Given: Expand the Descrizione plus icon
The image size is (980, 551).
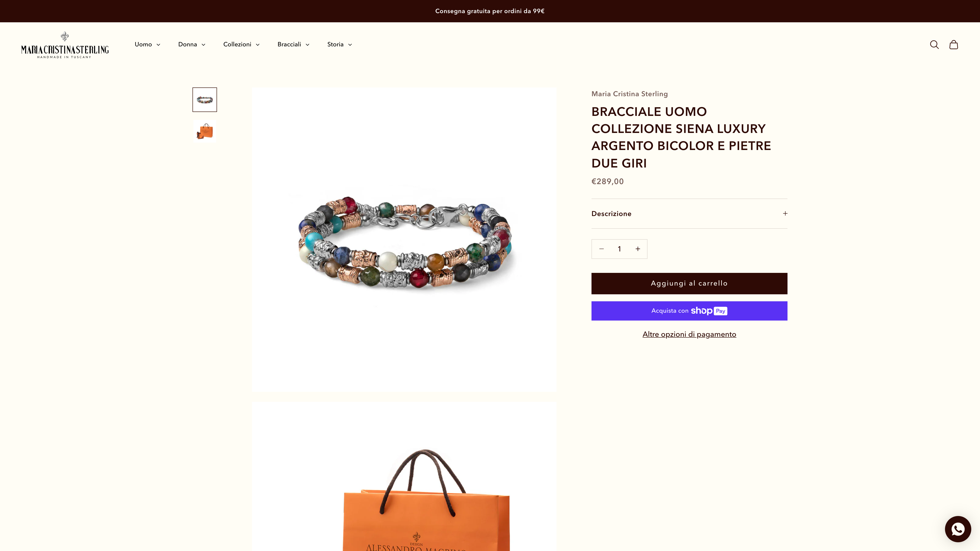Looking at the screenshot, I should (785, 213).
